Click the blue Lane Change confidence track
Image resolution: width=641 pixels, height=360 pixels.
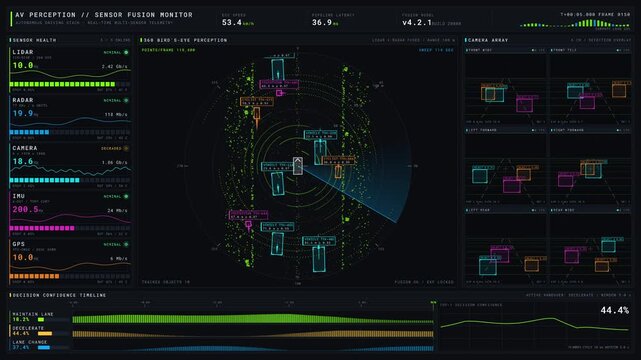[x=253, y=348]
